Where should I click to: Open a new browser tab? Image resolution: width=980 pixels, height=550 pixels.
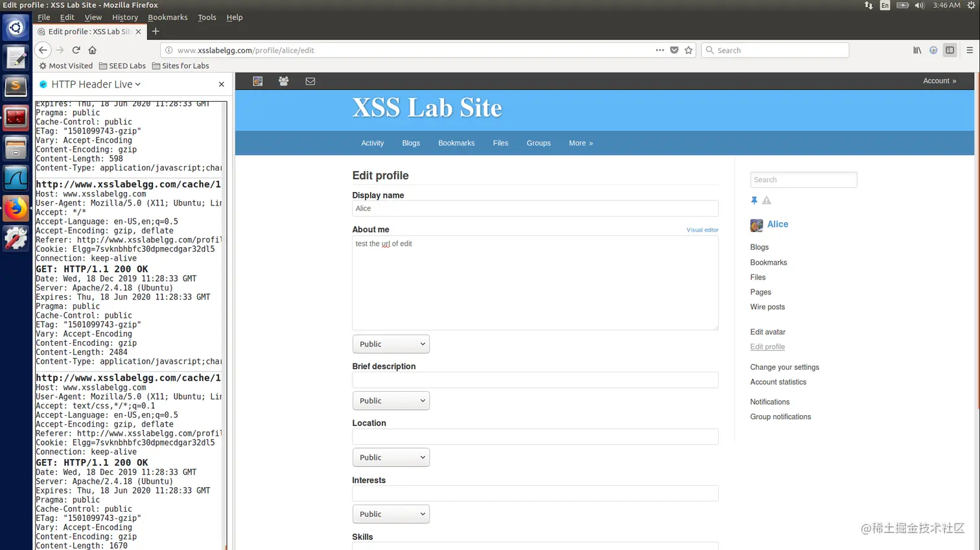[x=156, y=31]
